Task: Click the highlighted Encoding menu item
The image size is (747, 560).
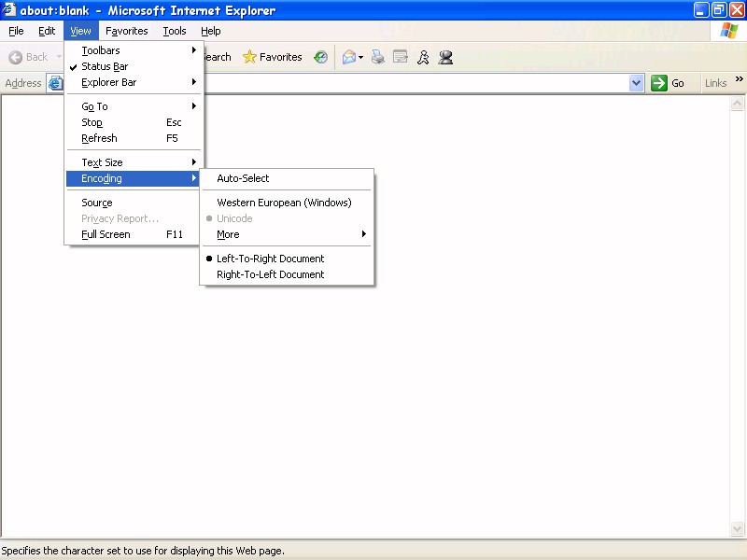Action: coord(134,178)
